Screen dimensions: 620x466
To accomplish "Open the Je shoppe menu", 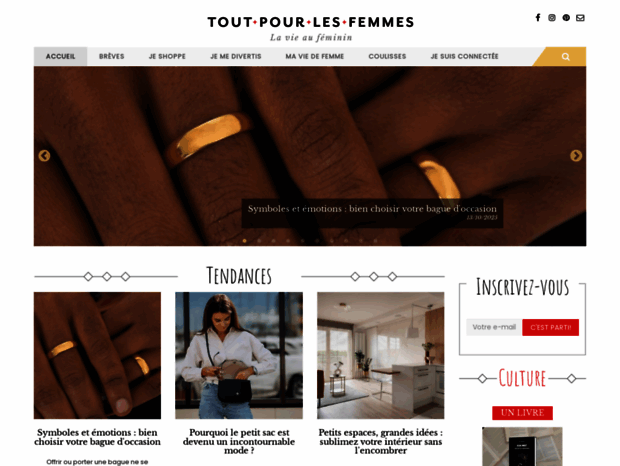I will pos(167,57).
